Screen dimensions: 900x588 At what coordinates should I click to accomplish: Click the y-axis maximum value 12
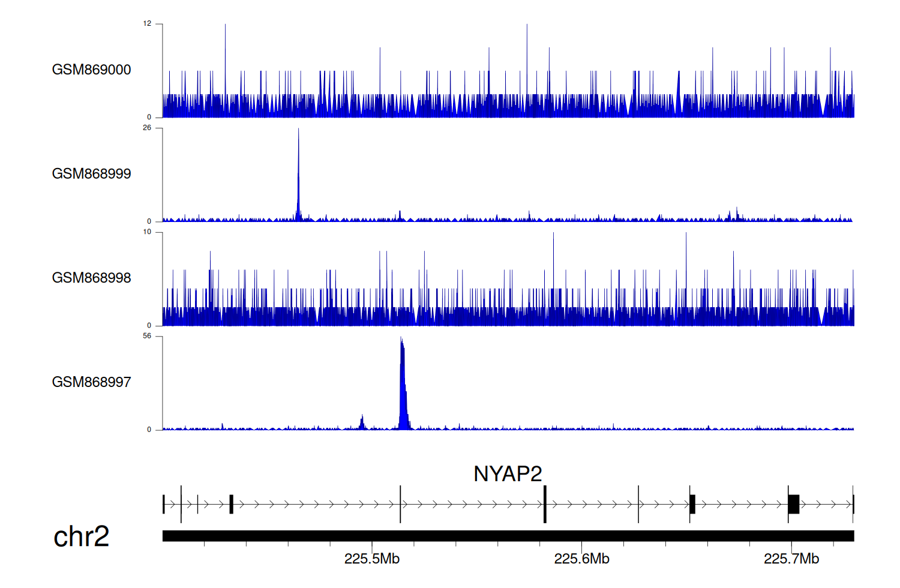click(x=147, y=24)
